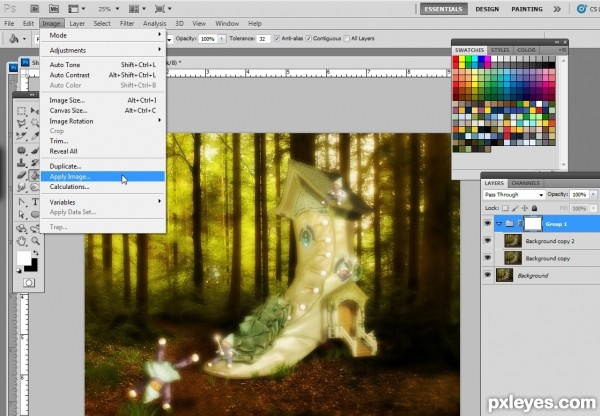Image resolution: width=600 pixels, height=416 pixels.
Task: Select the Pen tool
Action: point(21,202)
